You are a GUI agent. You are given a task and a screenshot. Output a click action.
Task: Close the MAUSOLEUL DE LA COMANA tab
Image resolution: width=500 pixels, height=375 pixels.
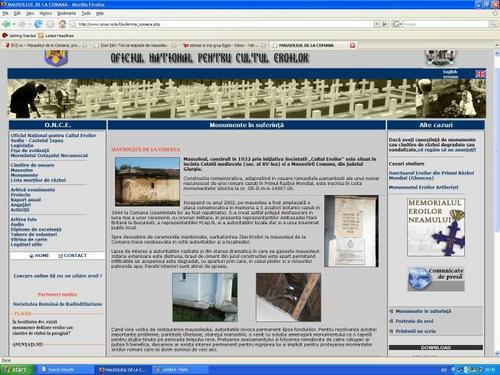pos(353,45)
